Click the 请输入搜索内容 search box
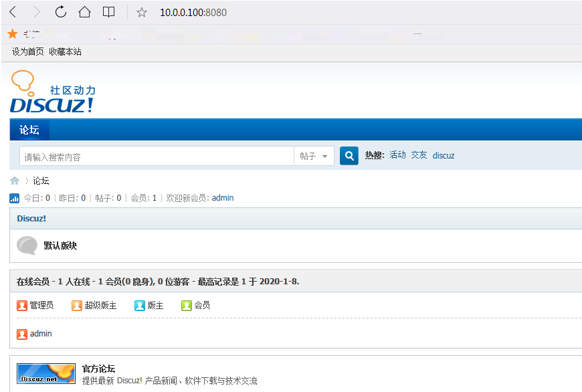 (157, 157)
